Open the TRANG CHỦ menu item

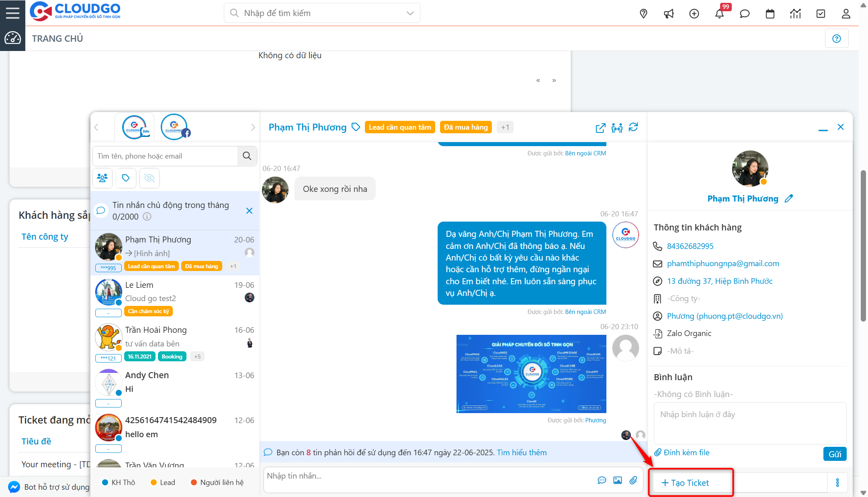coord(57,38)
